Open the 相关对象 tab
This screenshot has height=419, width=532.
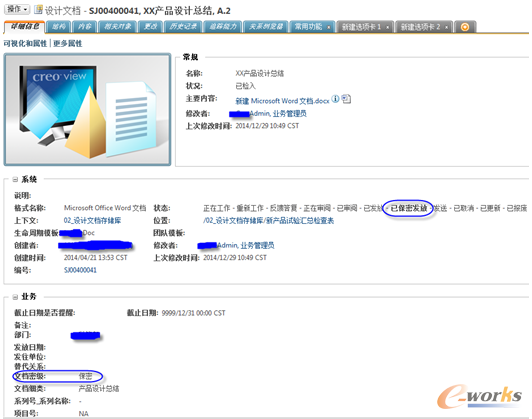click(117, 27)
